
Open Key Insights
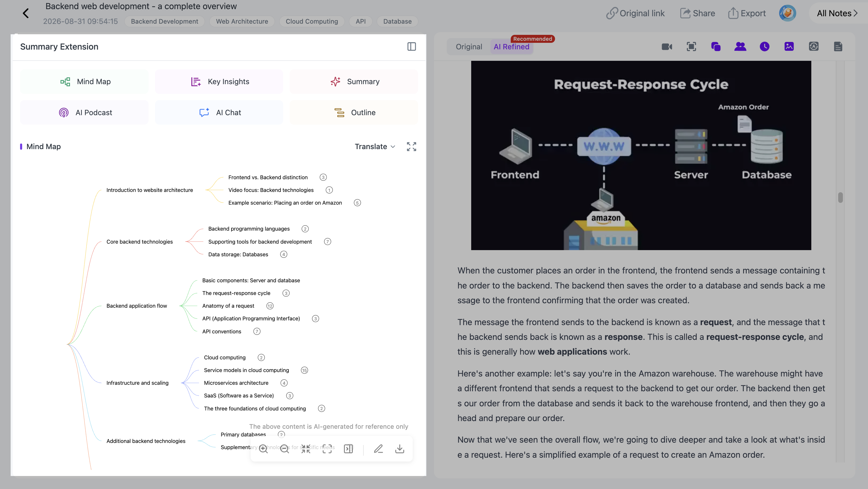tap(219, 81)
